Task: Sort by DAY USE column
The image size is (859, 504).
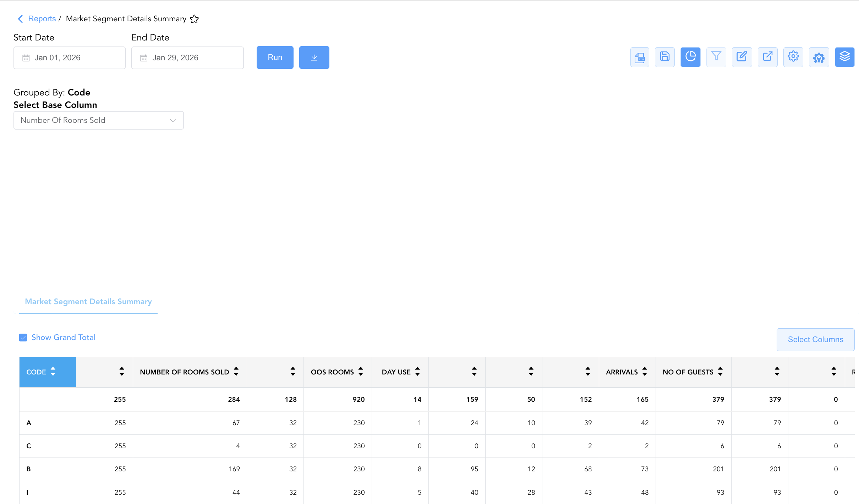Action: point(417,372)
